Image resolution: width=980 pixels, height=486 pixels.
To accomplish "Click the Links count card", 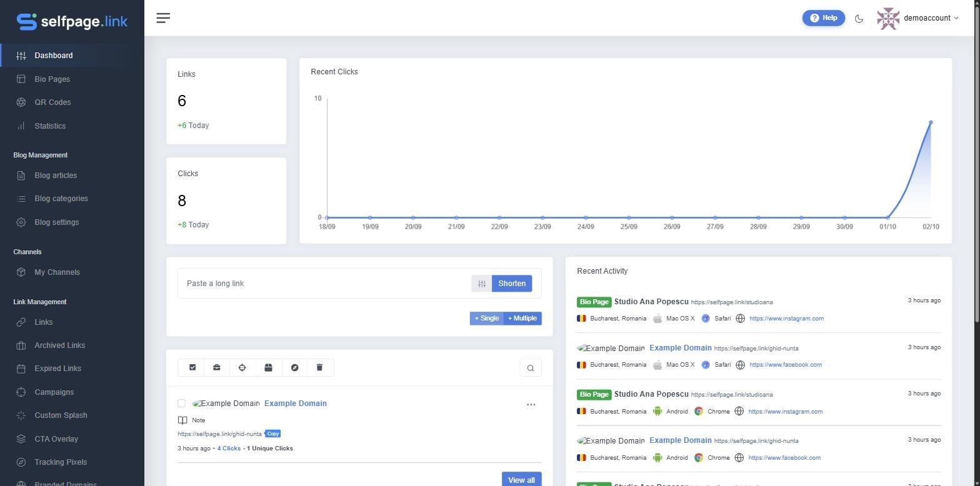I will [x=226, y=101].
